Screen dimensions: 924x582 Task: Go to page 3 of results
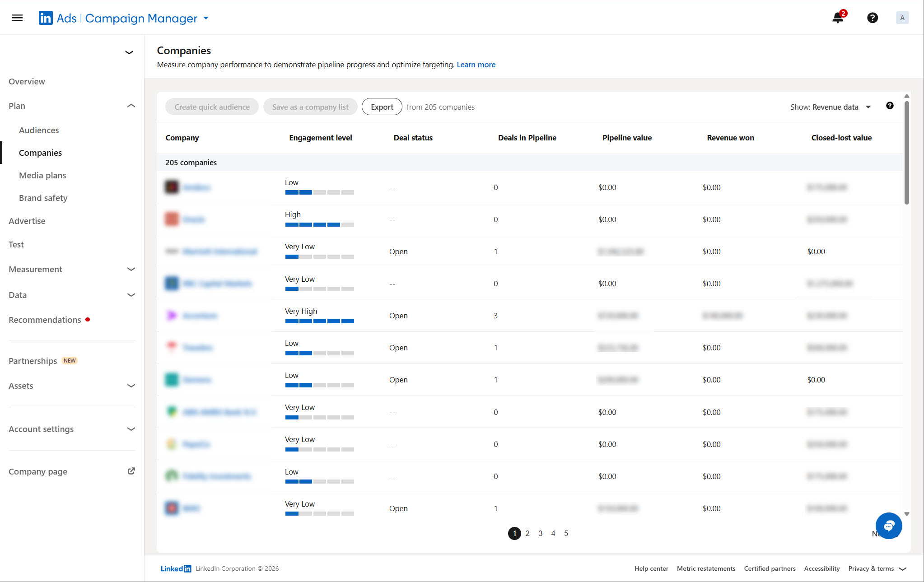click(540, 533)
